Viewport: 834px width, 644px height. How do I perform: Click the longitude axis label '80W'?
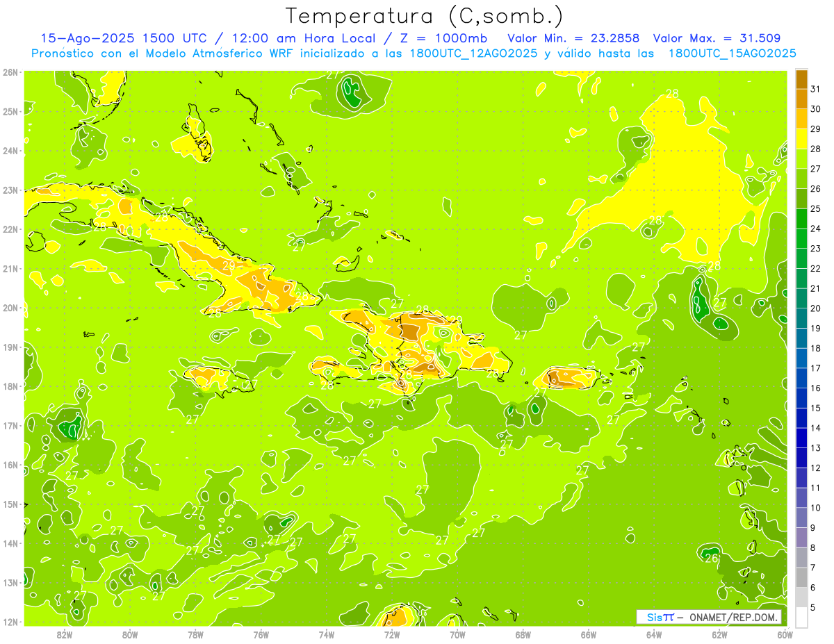(129, 634)
